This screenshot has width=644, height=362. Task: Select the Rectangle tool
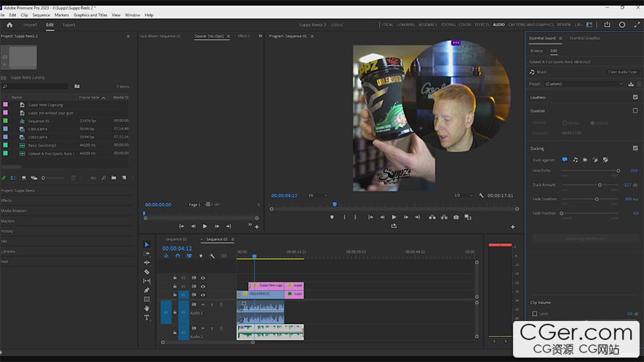pyautogui.click(x=146, y=299)
